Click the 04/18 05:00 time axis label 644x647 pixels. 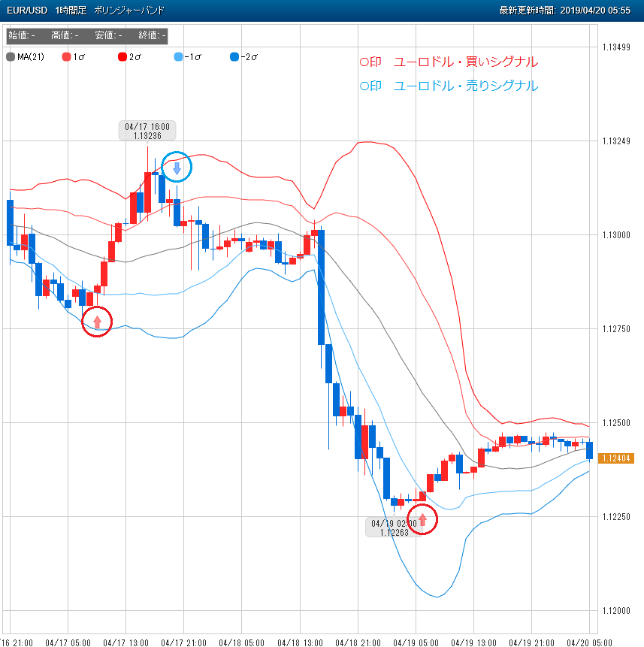click(x=241, y=642)
